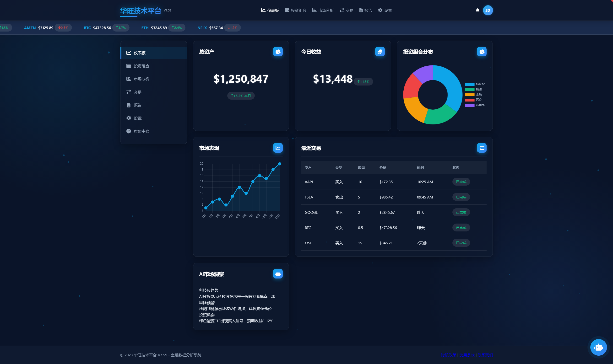Select 市场分析 in top navigation
This screenshot has width=613, height=364.
point(323,10)
